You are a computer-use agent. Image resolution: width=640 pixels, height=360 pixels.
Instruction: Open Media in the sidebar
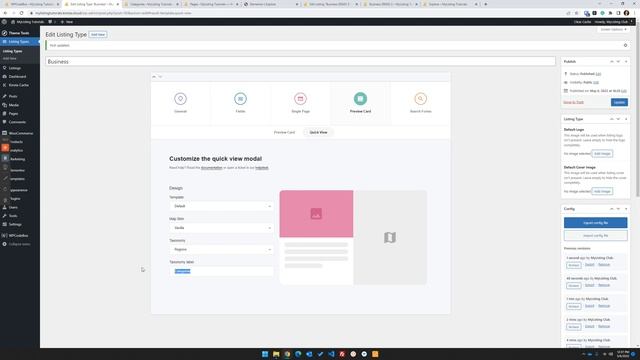[x=13, y=105]
